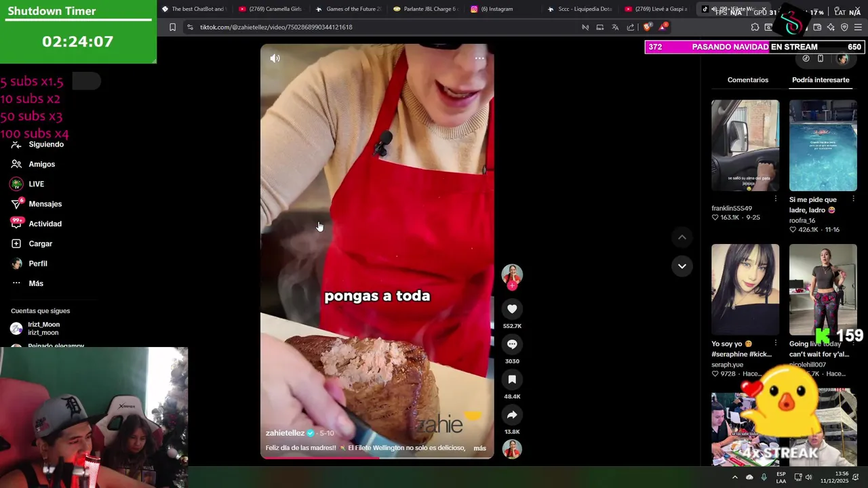Screen dimensions: 868x488
Task: Switch to the '(6) Instagram' tab
Action: (503, 9)
